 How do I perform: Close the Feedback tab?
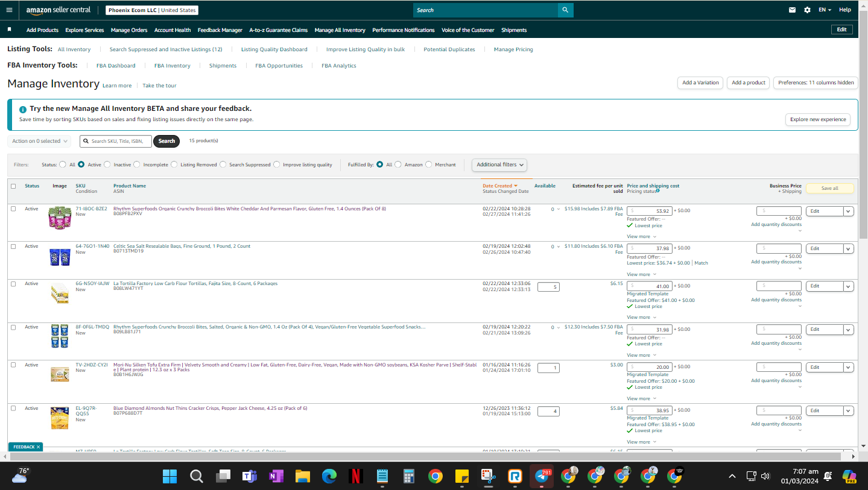38,447
